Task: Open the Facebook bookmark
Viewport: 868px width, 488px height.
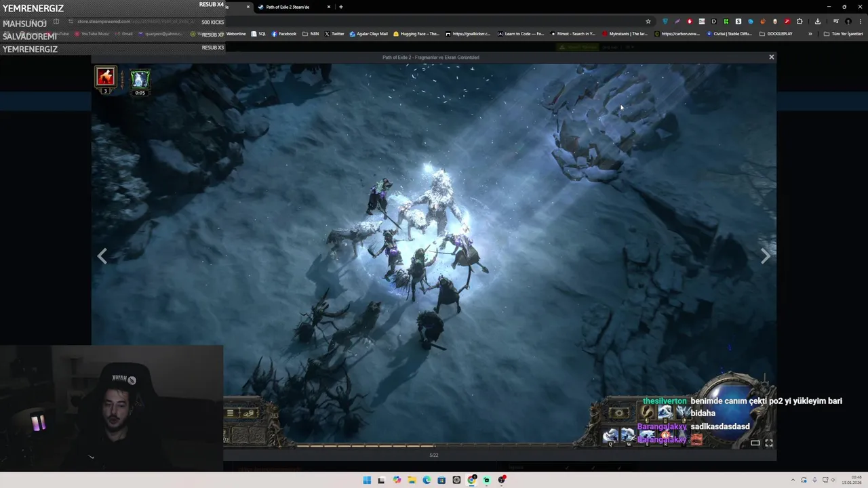Action: (284, 34)
